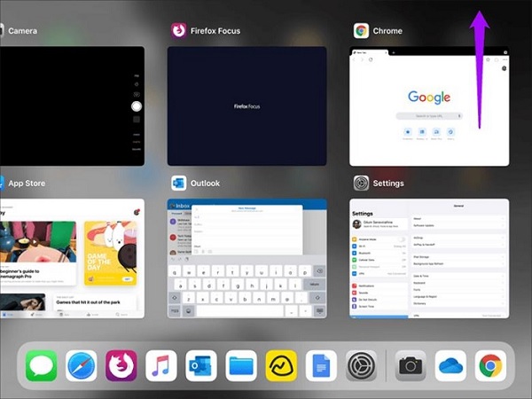Open Chrome icon in the dock
Screen dimensions: 532x399
(x=490, y=365)
